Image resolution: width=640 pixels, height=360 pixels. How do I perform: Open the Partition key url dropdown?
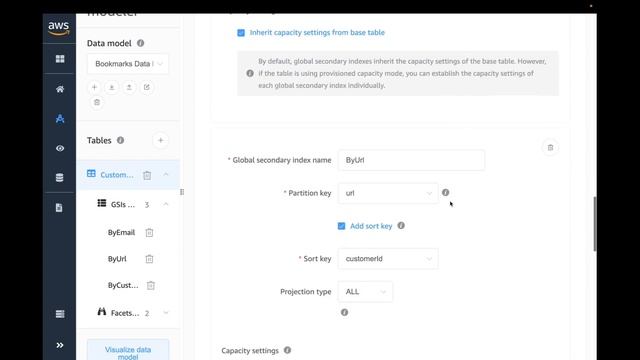click(388, 193)
